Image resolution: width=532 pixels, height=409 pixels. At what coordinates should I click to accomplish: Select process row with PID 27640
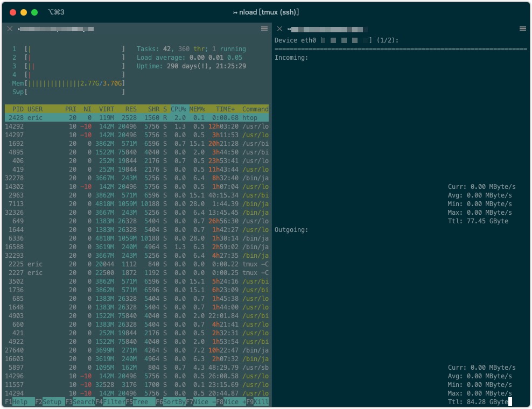[137, 350]
